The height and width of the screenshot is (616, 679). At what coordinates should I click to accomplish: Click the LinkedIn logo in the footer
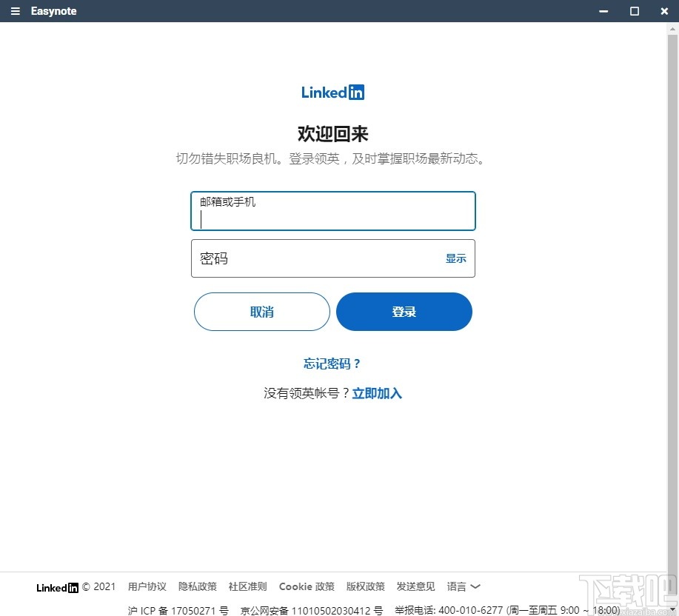56,587
